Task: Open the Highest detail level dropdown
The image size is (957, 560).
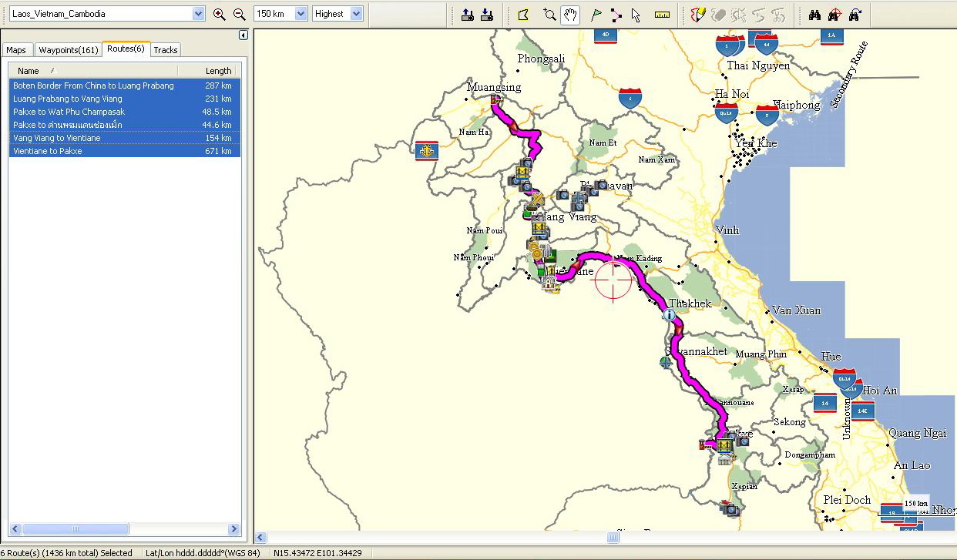Action: 356,14
